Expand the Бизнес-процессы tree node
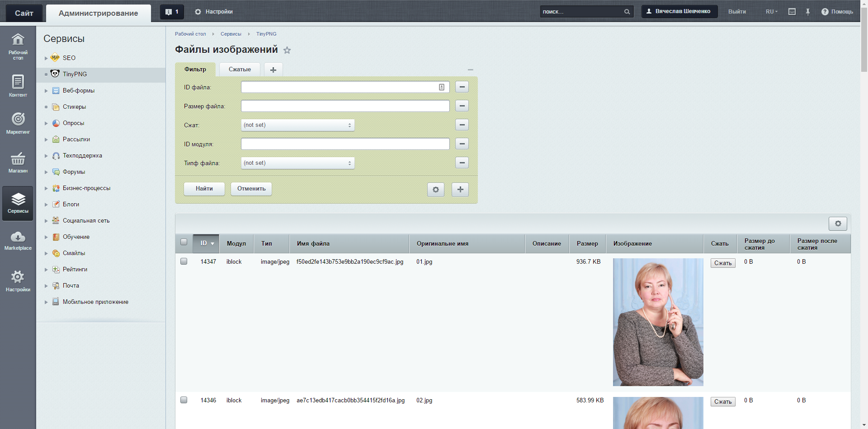This screenshot has width=868, height=429. [46, 188]
